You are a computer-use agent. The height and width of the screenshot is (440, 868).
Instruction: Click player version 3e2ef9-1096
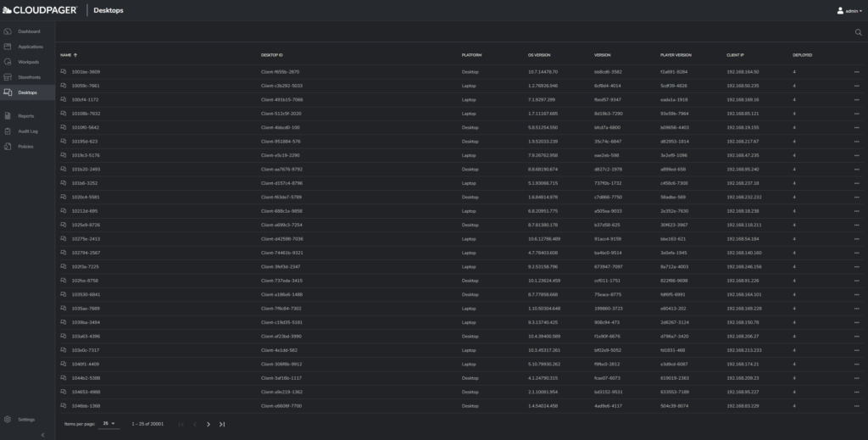tap(673, 155)
